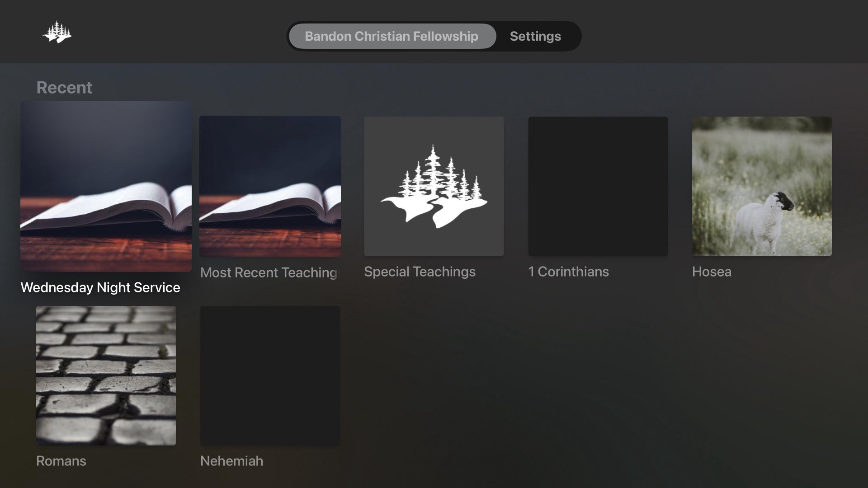The width and height of the screenshot is (868, 488).
Task: Click the Romans title label
Action: click(x=61, y=461)
